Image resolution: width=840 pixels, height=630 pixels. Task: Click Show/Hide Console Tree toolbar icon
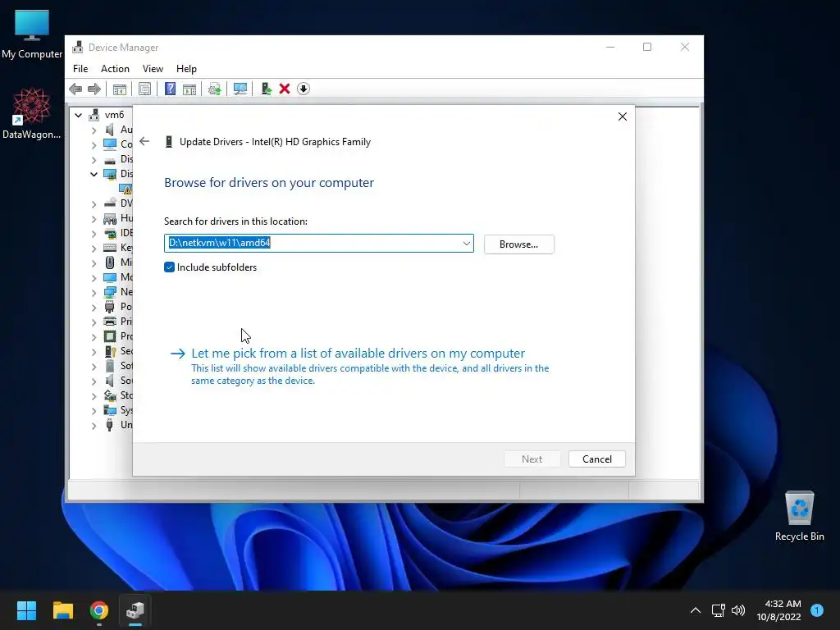point(120,89)
